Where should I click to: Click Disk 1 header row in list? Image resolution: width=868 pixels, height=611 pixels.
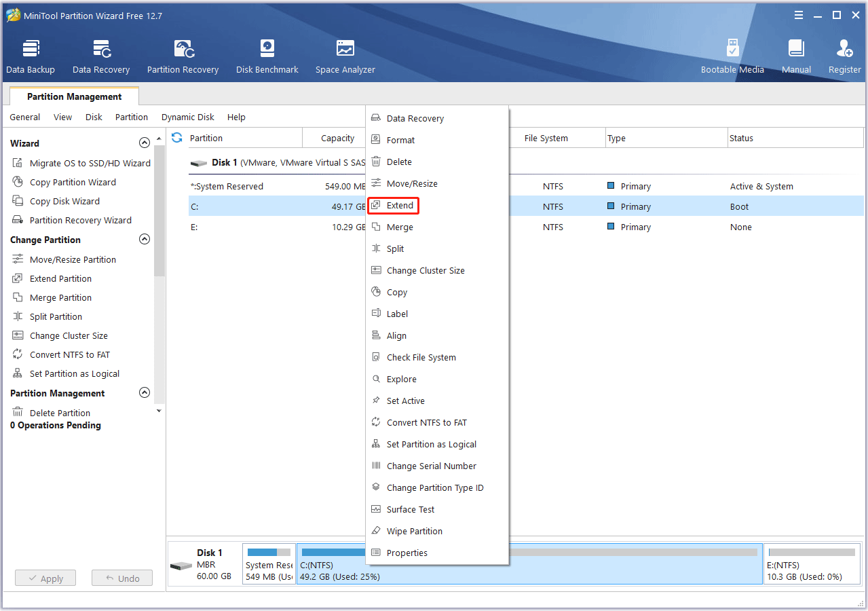coord(277,163)
